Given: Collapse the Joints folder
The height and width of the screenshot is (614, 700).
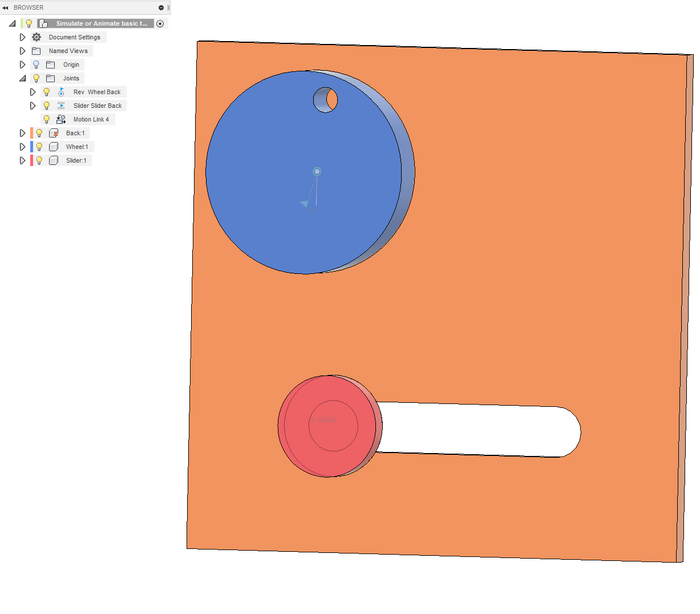Looking at the screenshot, I should (x=22, y=78).
